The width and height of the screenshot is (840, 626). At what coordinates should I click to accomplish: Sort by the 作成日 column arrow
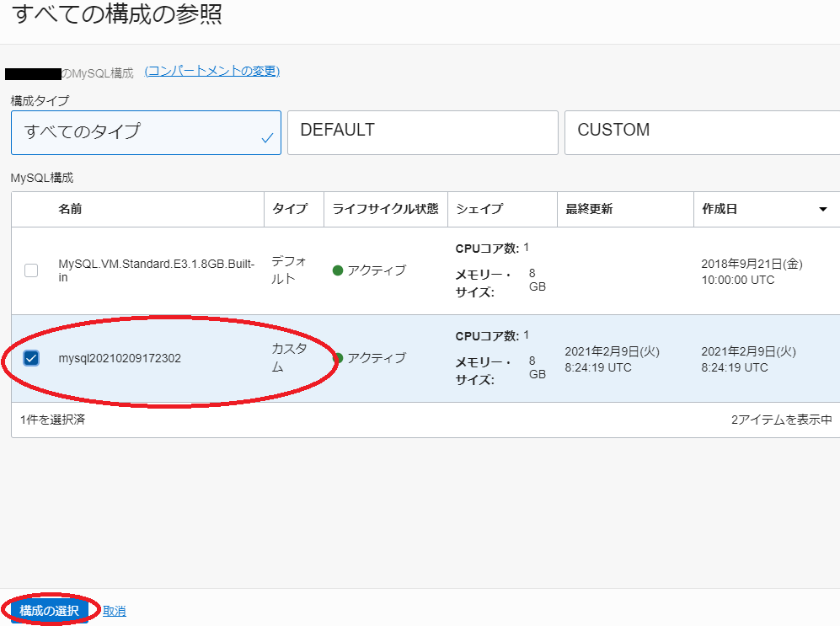823,209
